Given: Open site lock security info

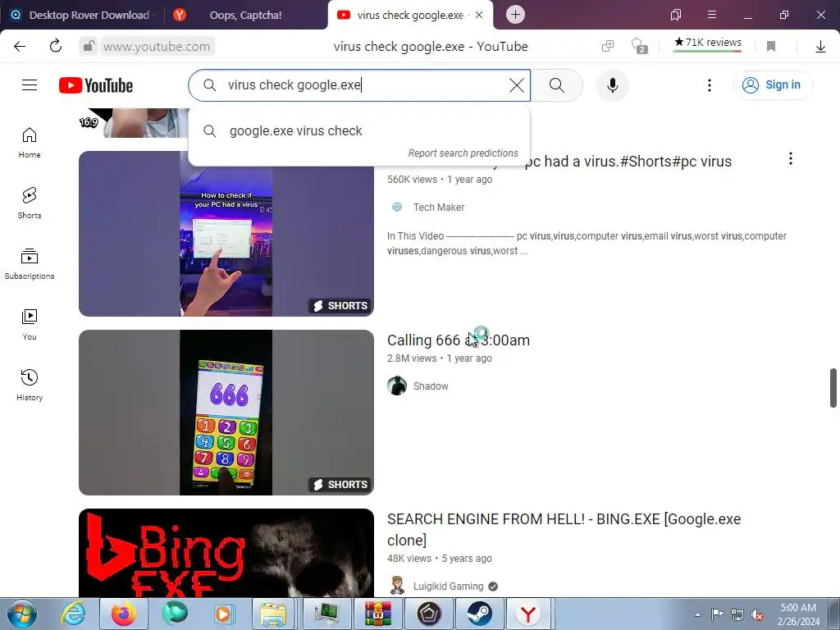Looking at the screenshot, I should pos(89,46).
